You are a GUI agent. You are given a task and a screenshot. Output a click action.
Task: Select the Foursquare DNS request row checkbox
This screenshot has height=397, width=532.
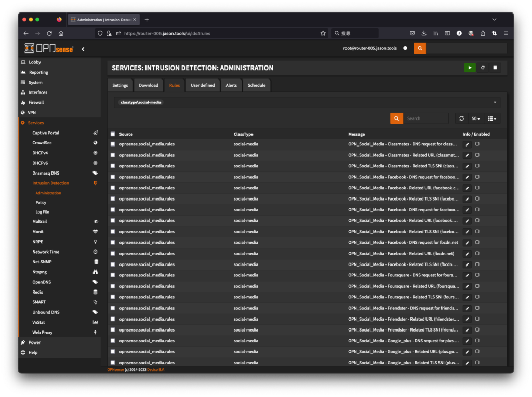point(113,275)
